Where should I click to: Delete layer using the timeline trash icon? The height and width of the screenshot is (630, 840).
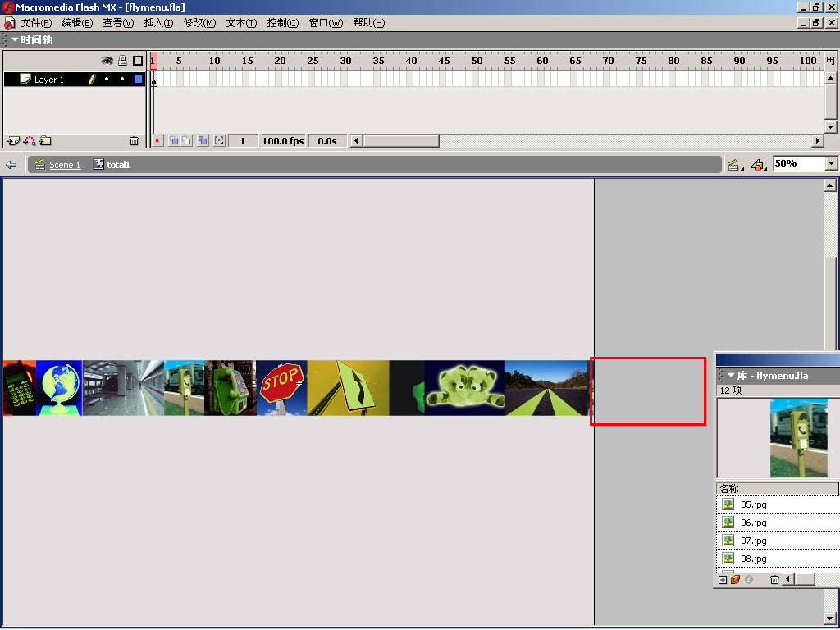tap(134, 141)
